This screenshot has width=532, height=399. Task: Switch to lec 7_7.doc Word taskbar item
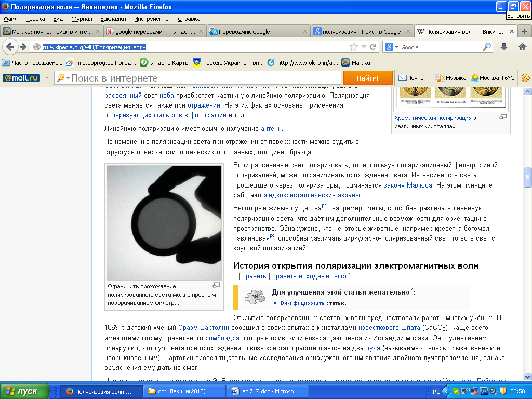pos(267,392)
